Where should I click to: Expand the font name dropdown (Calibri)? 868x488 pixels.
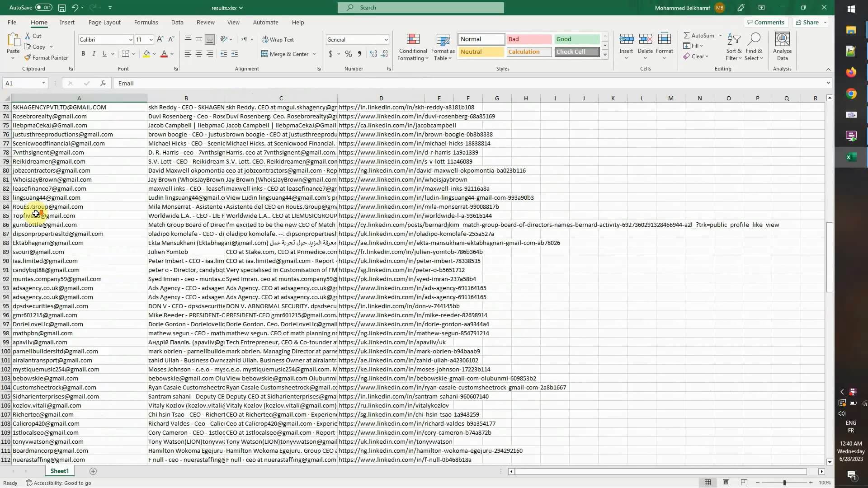point(131,40)
